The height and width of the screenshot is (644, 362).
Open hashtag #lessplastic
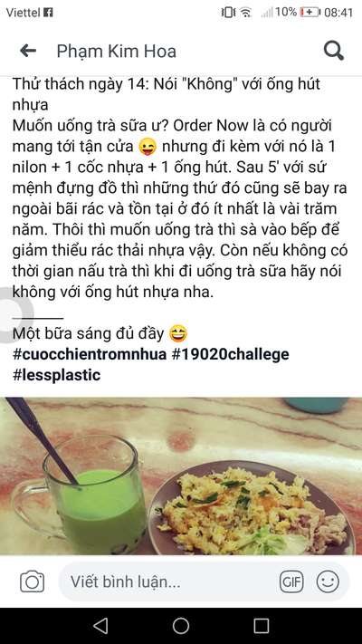pos(57,375)
